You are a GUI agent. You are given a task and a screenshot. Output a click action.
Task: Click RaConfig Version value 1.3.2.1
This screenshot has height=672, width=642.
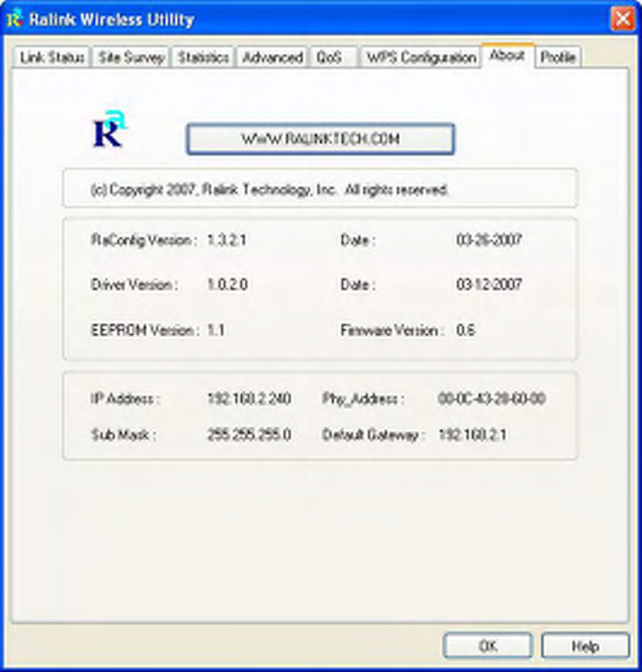227,240
